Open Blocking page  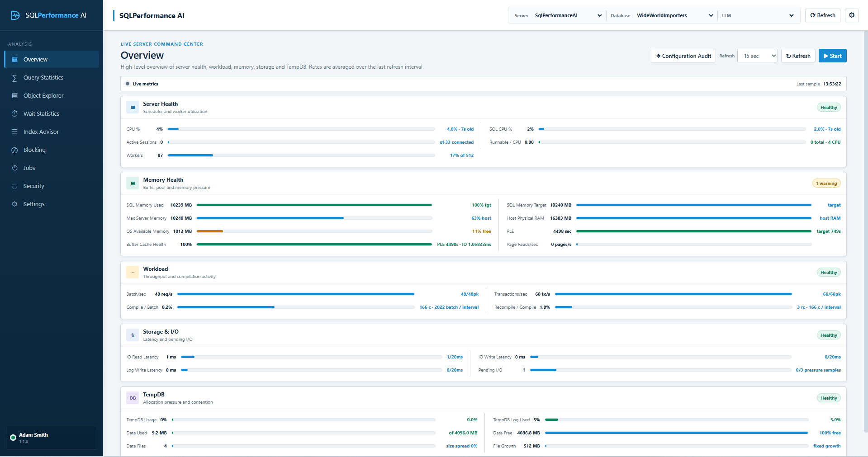coord(52,150)
